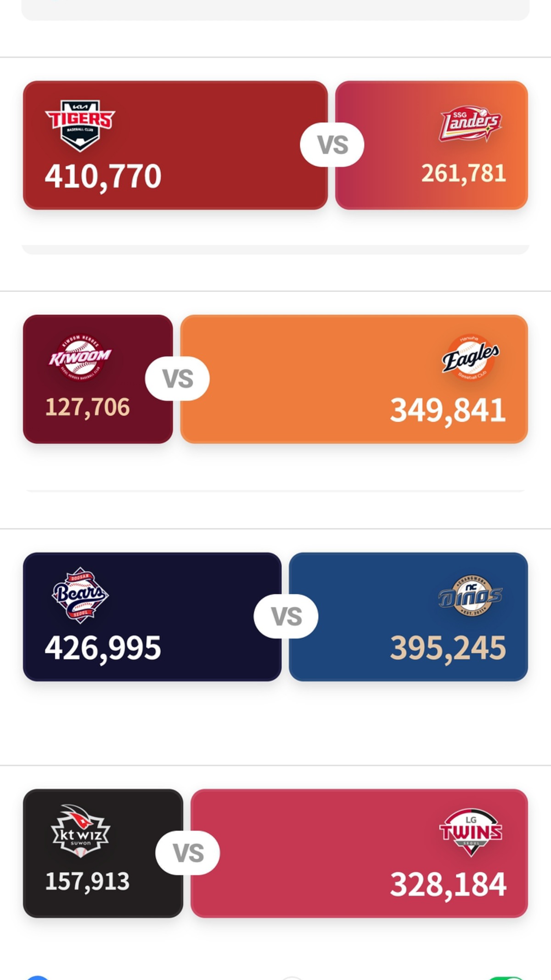Pick the kt wiz logo
Screen dimensions: 551x980
(x=80, y=832)
